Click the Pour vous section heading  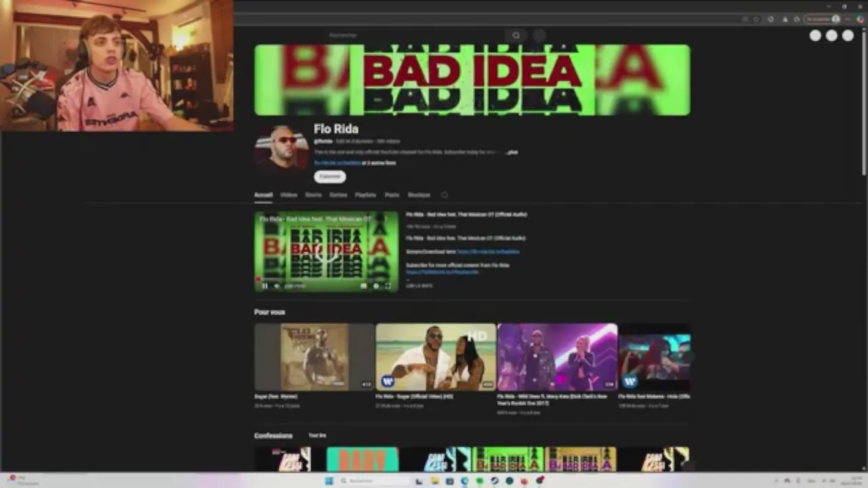pyautogui.click(x=269, y=312)
